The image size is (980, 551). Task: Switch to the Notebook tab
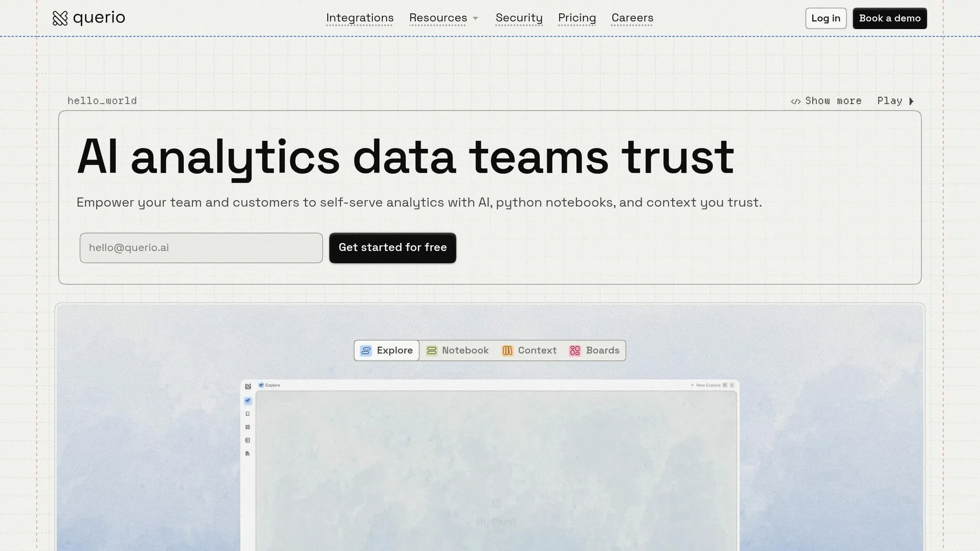click(x=457, y=351)
